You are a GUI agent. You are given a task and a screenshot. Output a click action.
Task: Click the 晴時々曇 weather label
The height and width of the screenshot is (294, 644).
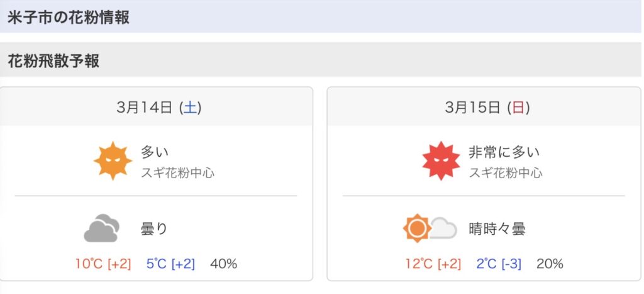coord(497,229)
